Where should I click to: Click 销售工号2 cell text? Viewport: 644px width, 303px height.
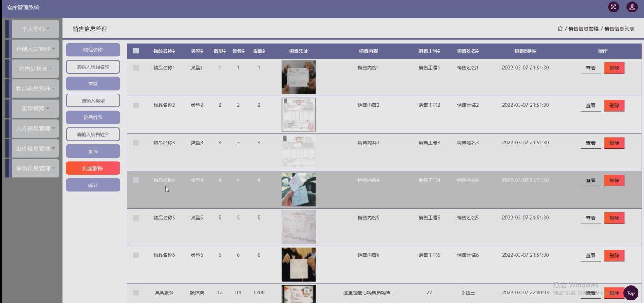[429, 105]
